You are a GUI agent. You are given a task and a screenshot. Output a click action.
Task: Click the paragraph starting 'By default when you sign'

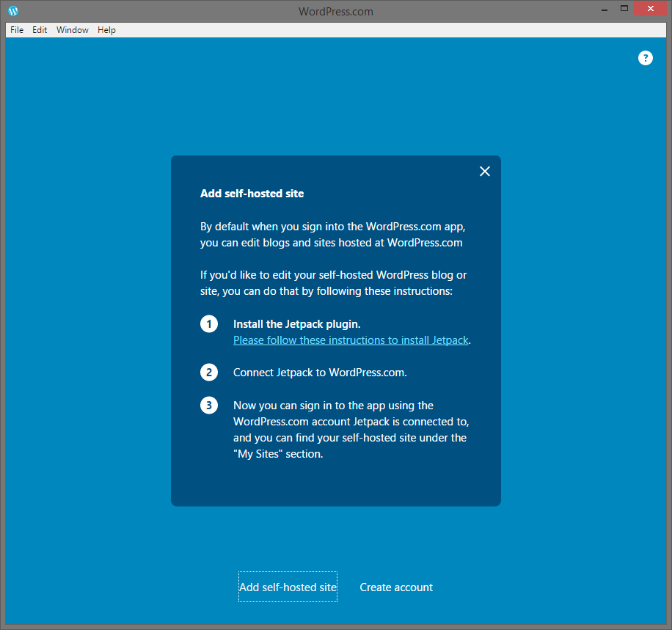coord(332,235)
